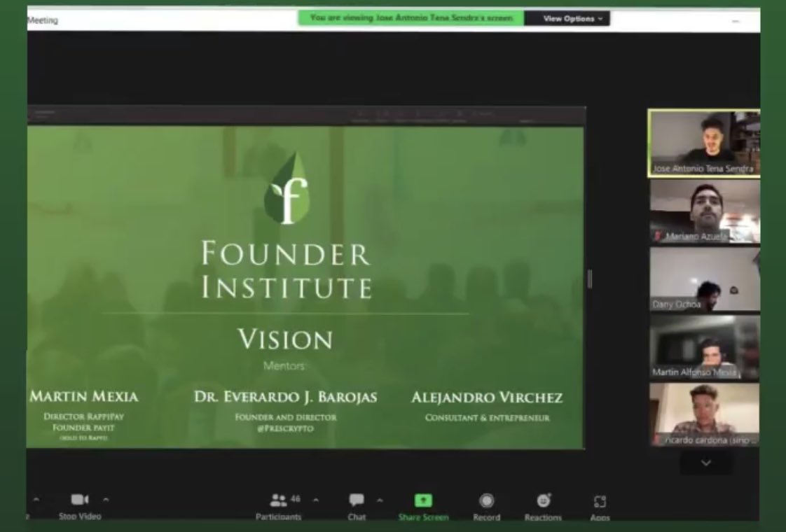
Task: Click the Director RappiPay subtitle
Action: pyautogui.click(x=83, y=416)
